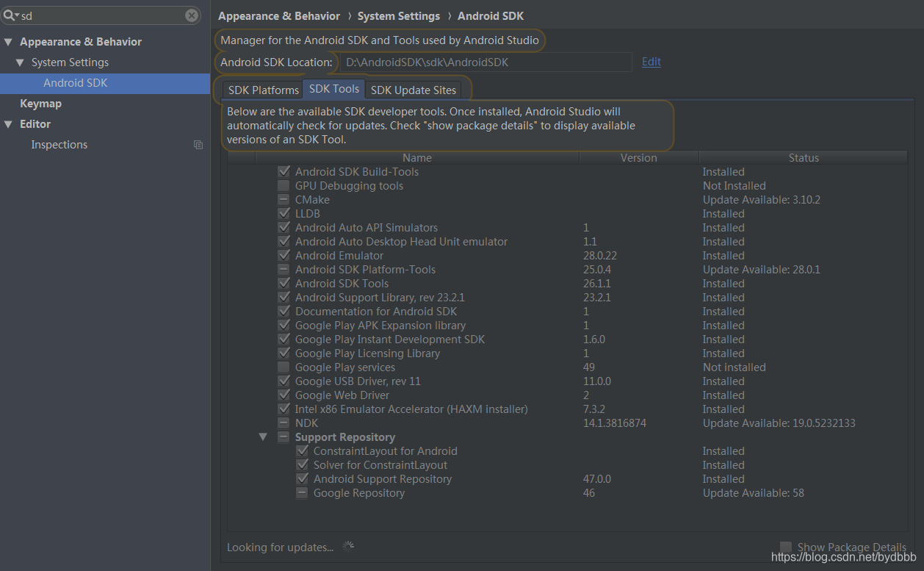Viewport: 924px width, 571px height.
Task: Open the SDK Update Sites tab
Action: (414, 90)
